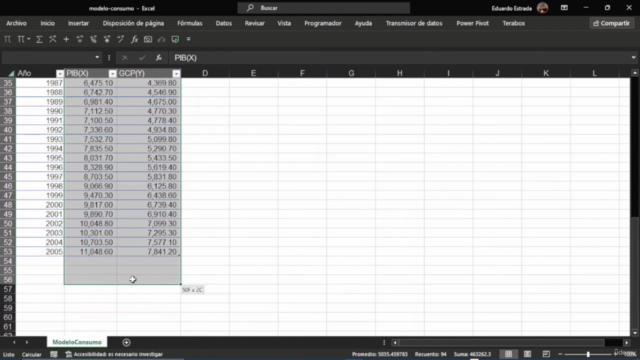Click the Name Box input field
This screenshot has height=360, width=640.
coord(48,58)
